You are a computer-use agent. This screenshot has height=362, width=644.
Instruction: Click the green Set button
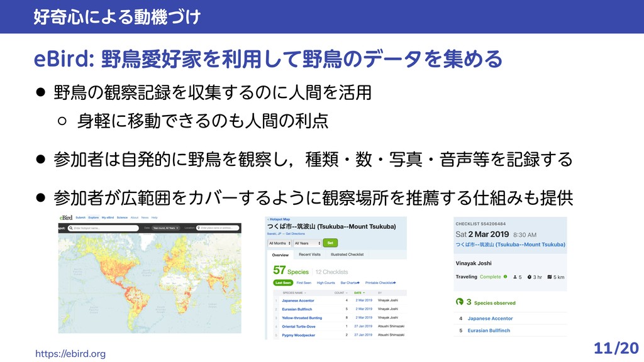pyautogui.click(x=330, y=243)
